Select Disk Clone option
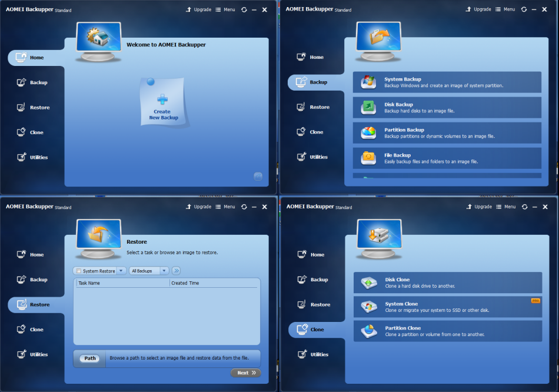559x392 pixels. click(x=448, y=283)
